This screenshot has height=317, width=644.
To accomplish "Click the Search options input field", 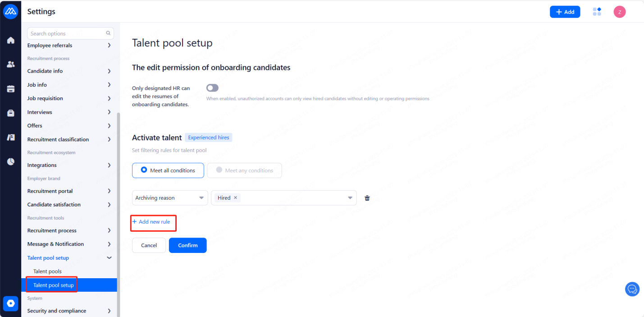I will pos(68,33).
